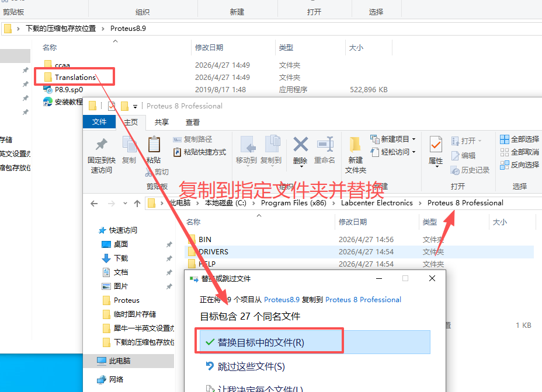Click the Copy icon in ribbon
The width and height of the screenshot is (542, 392).
click(129, 144)
